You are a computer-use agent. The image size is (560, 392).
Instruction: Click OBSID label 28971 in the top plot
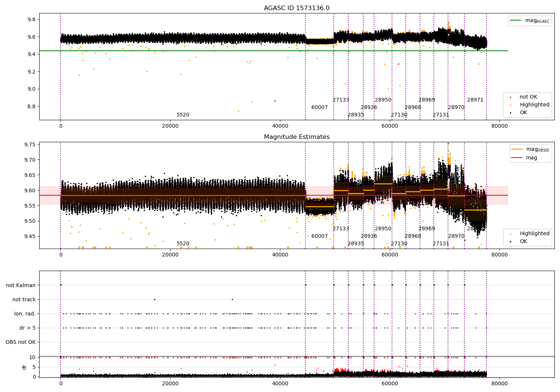click(475, 100)
